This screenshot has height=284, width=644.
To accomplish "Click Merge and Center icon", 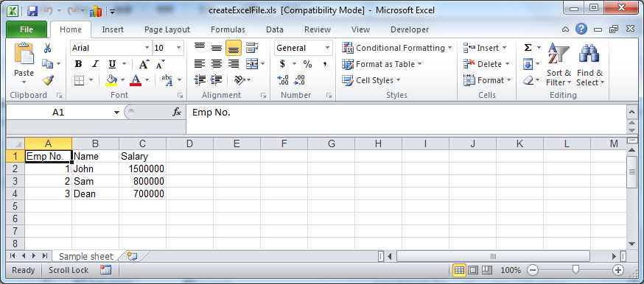I will pyautogui.click(x=252, y=64).
